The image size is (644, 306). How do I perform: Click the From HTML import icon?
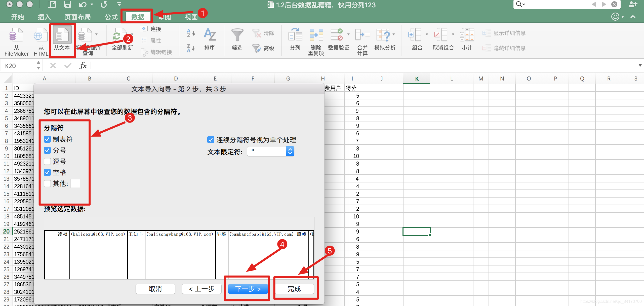(41, 35)
